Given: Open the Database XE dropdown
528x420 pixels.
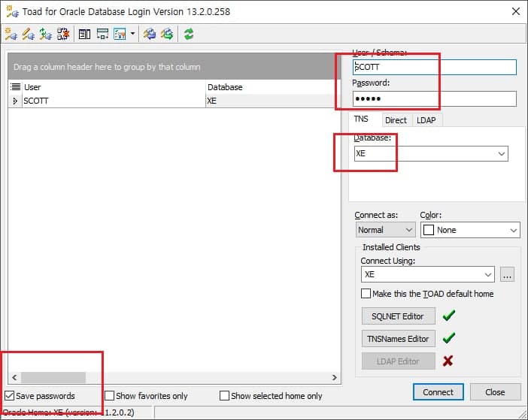Looking at the screenshot, I should 502,154.
